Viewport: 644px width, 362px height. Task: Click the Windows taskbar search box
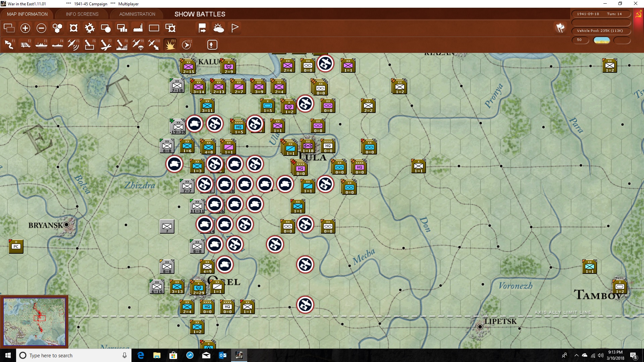click(74, 355)
